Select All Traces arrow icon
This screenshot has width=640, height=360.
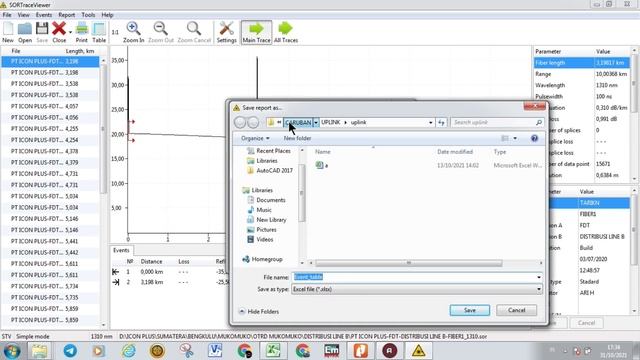coord(286,32)
